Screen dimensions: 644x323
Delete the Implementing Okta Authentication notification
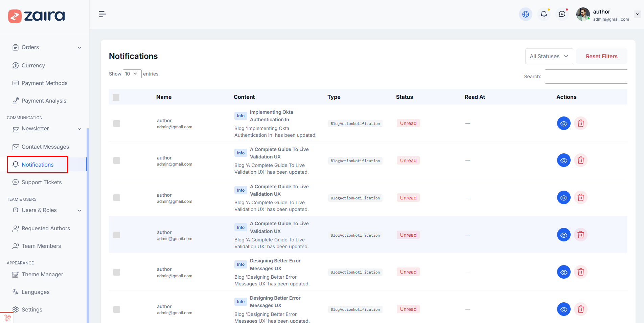pyautogui.click(x=580, y=123)
